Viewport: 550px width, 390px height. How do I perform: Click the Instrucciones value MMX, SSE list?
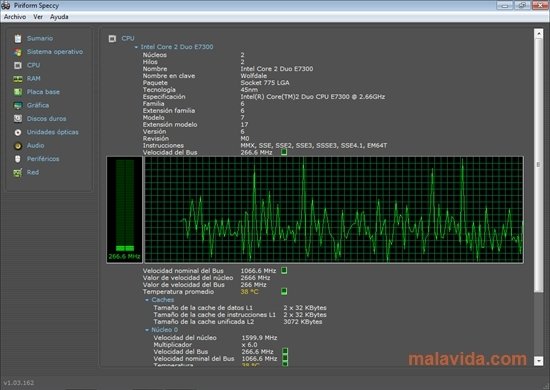(x=314, y=145)
